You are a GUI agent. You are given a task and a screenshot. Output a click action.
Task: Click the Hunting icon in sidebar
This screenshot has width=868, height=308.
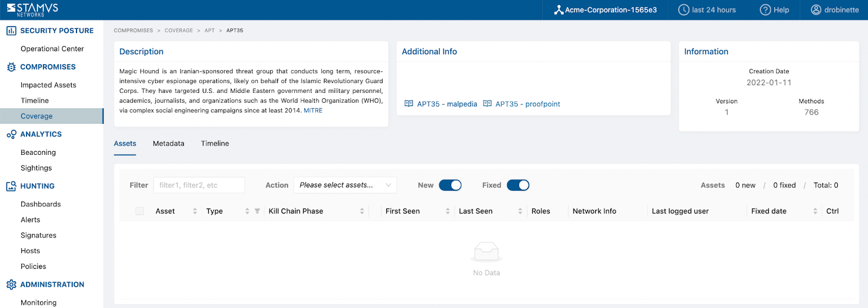(11, 186)
